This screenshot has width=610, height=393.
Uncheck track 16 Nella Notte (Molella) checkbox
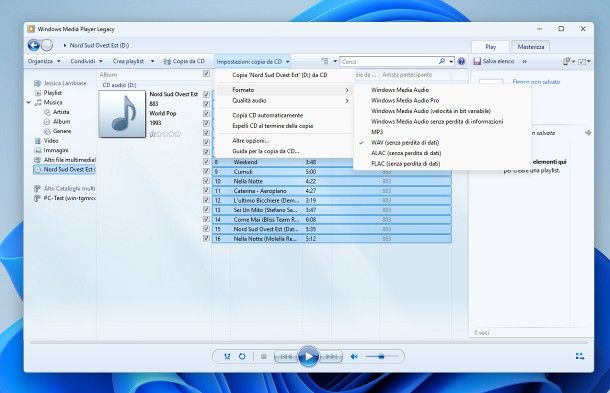(206, 239)
